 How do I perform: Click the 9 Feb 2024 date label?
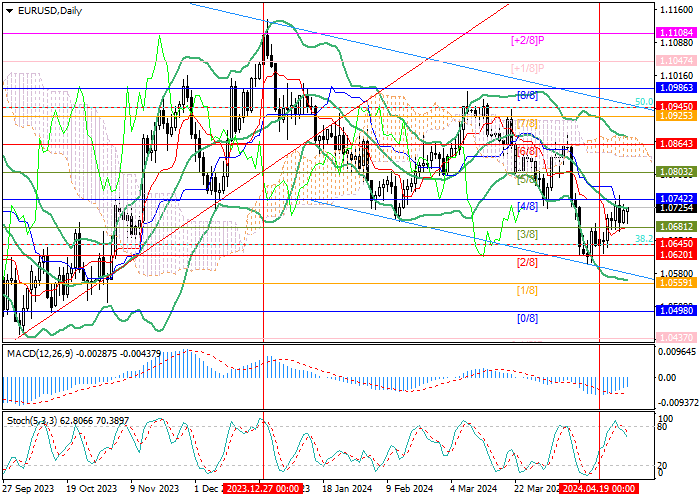coord(410,489)
